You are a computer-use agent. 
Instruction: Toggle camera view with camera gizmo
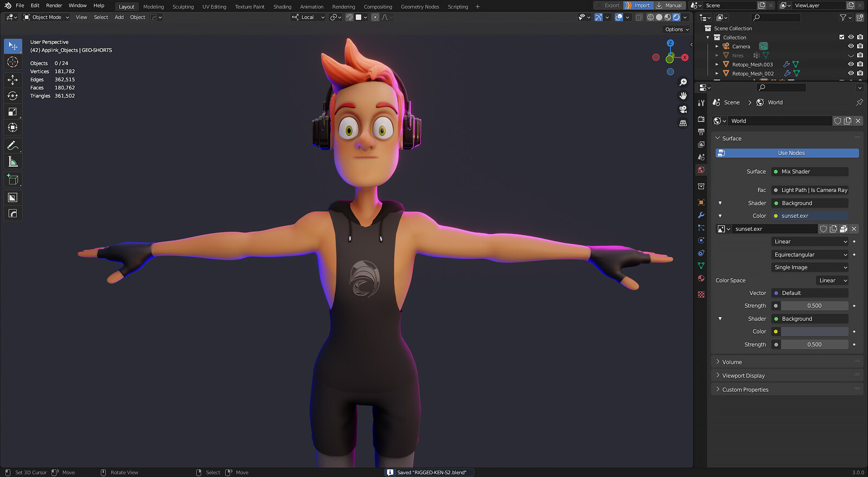(x=683, y=109)
